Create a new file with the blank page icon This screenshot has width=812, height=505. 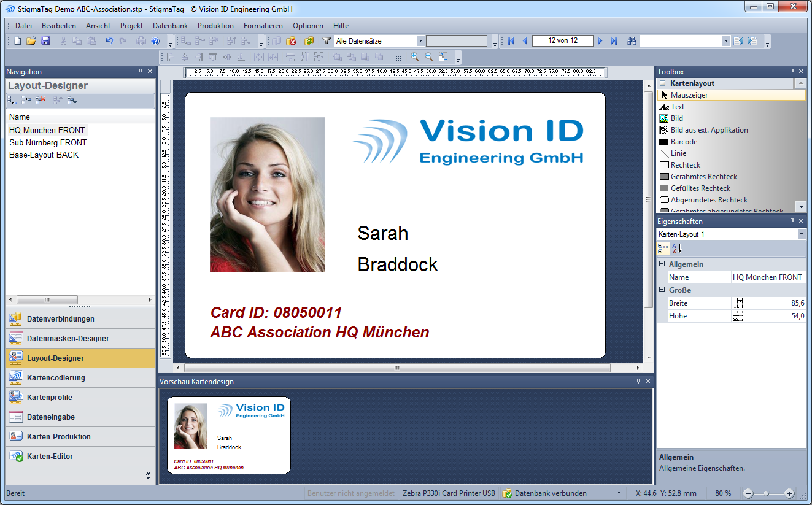[x=17, y=41]
